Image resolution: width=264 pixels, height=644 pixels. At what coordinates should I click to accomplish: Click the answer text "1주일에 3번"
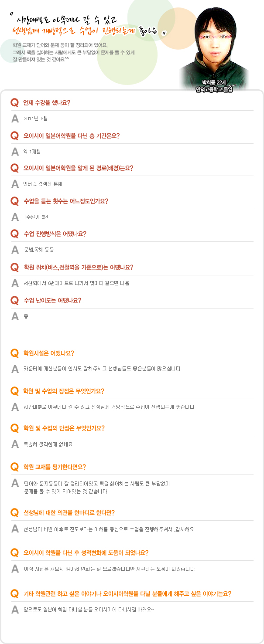[x=36, y=217]
